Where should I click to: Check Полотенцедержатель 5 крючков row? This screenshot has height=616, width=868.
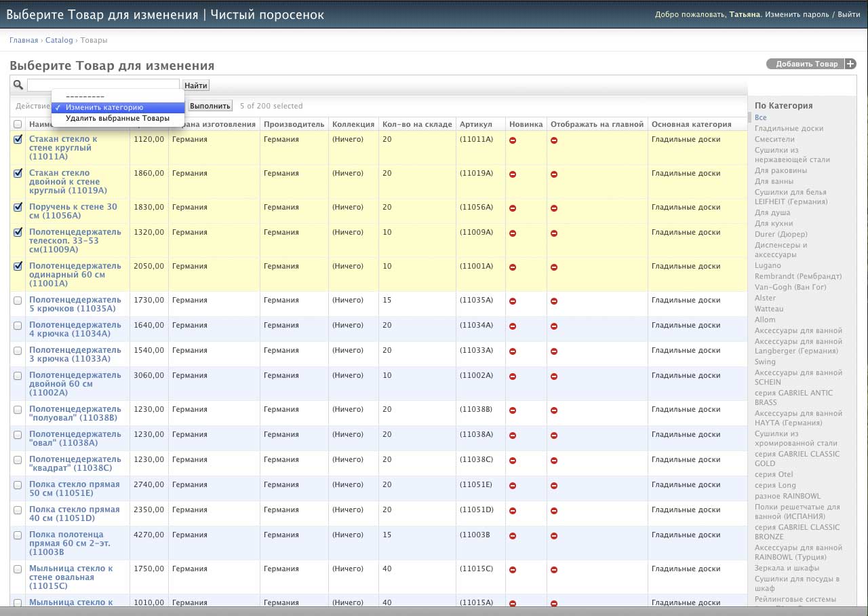[18, 301]
